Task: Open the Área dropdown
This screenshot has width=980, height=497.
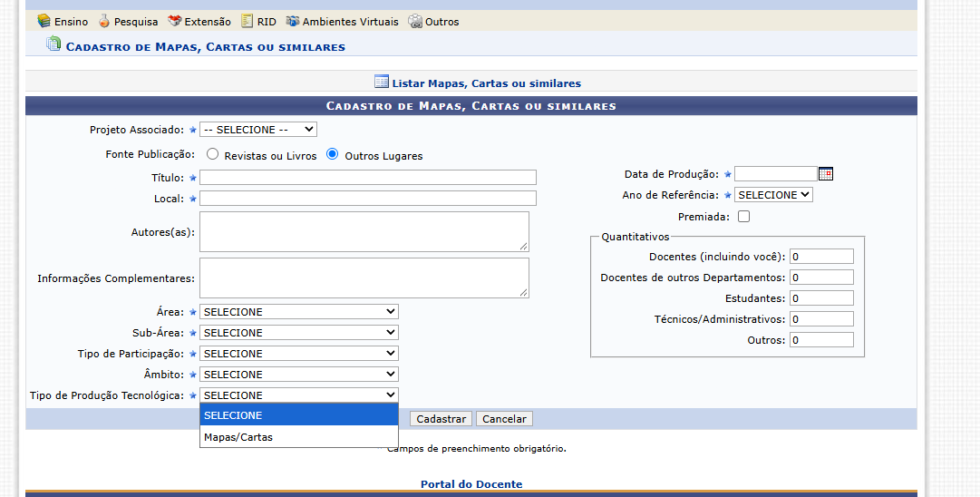Action: click(299, 311)
